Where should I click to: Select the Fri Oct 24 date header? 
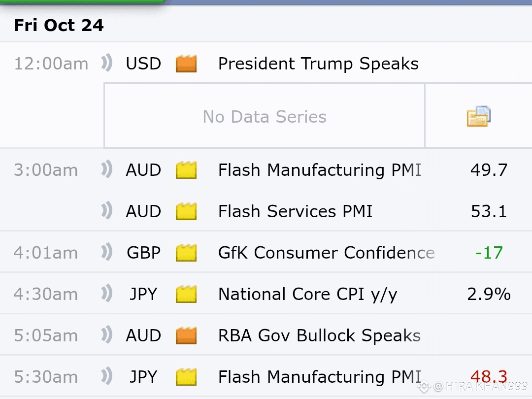pos(59,25)
